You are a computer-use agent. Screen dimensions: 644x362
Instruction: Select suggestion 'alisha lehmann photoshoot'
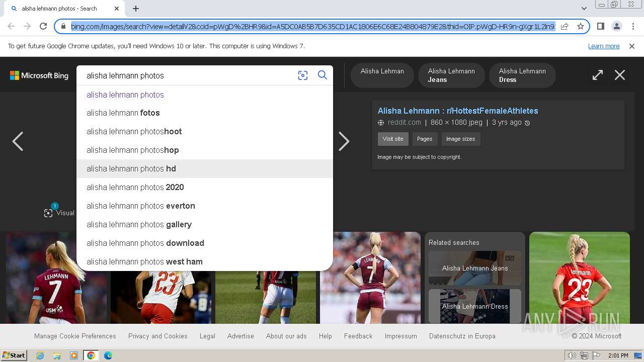tap(205, 132)
